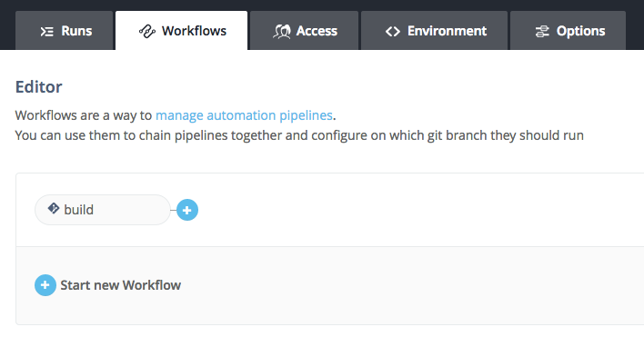Screen dimensions: 644x337
Task: Add pipeline after build with plus icon
Action: click(187, 210)
